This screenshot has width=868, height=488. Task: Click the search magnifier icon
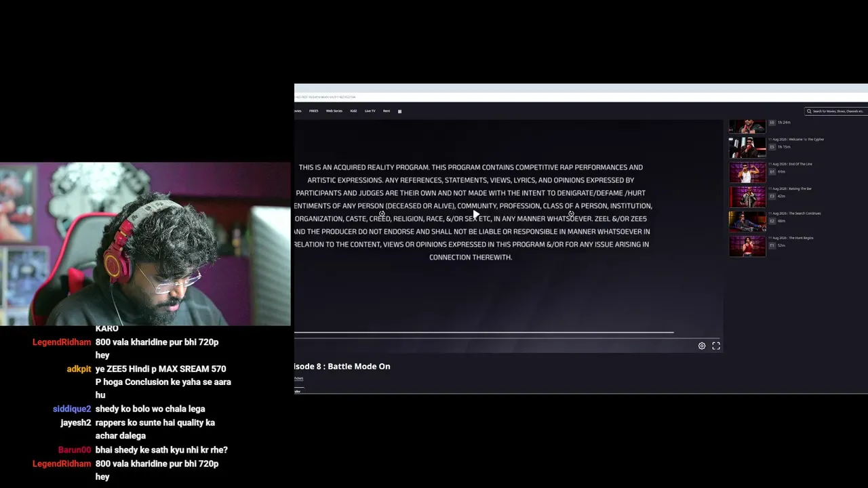pos(809,111)
